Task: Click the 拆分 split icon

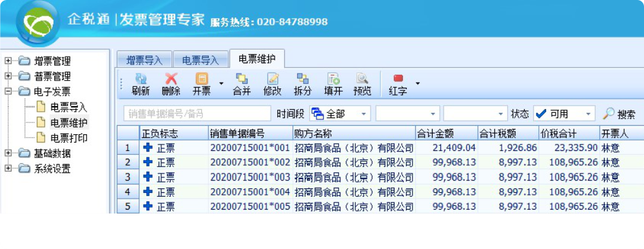Action: click(303, 79)
